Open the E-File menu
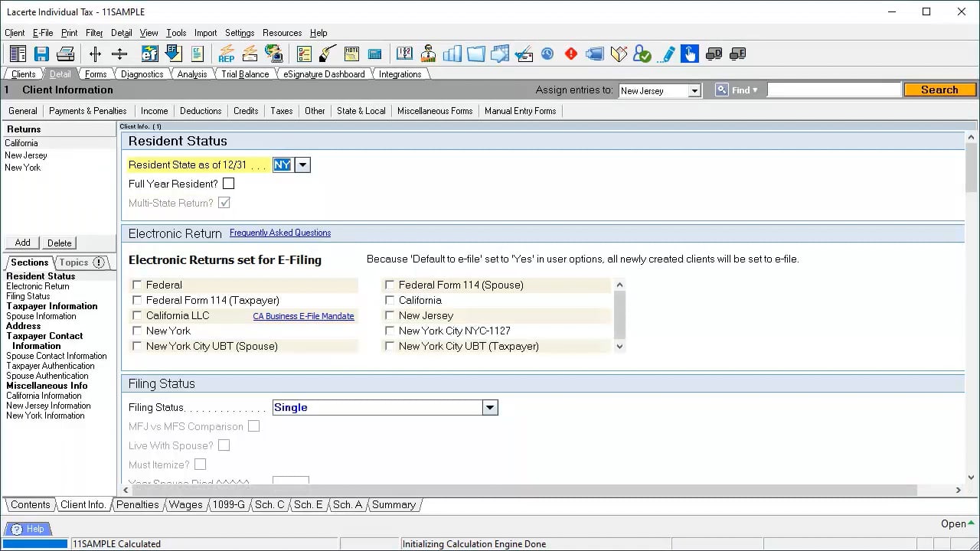The image size is (980, 551). (x=43, y=33)
